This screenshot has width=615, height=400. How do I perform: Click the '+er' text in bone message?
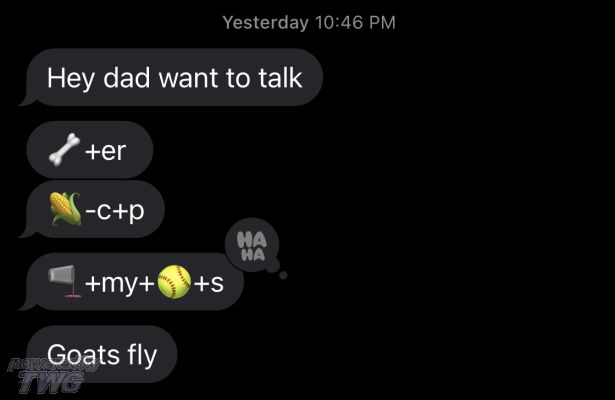[x=106, y=151]
